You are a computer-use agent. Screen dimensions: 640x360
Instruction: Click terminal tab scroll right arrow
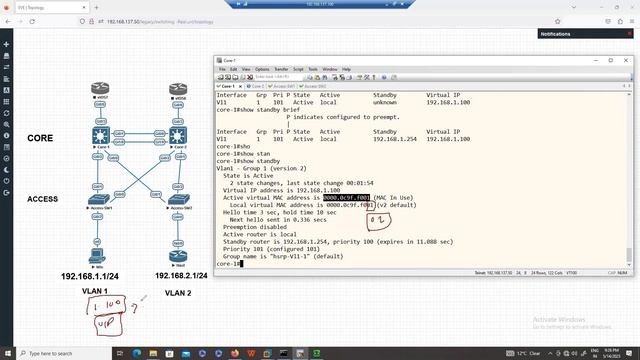(629, 86)
